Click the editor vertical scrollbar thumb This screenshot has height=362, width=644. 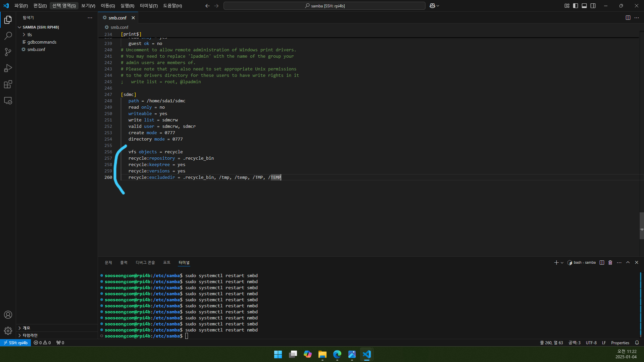click(x=642, y=226)
